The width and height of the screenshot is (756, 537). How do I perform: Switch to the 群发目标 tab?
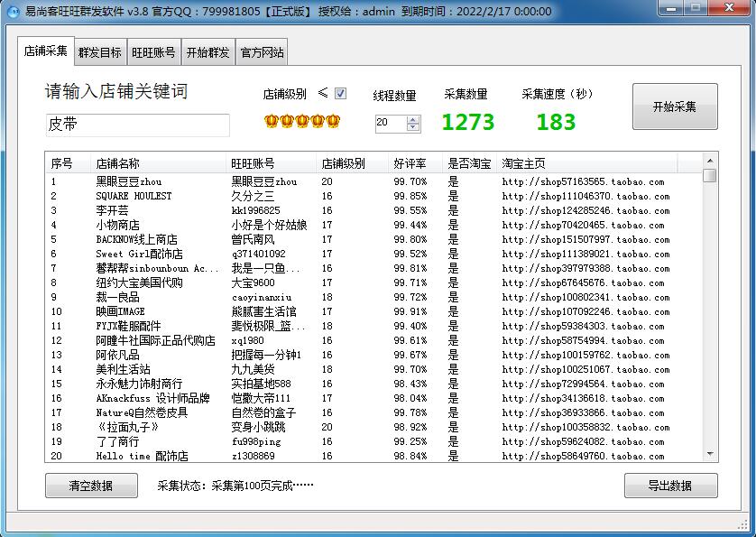pyautogui.click(x=99, y=52)
